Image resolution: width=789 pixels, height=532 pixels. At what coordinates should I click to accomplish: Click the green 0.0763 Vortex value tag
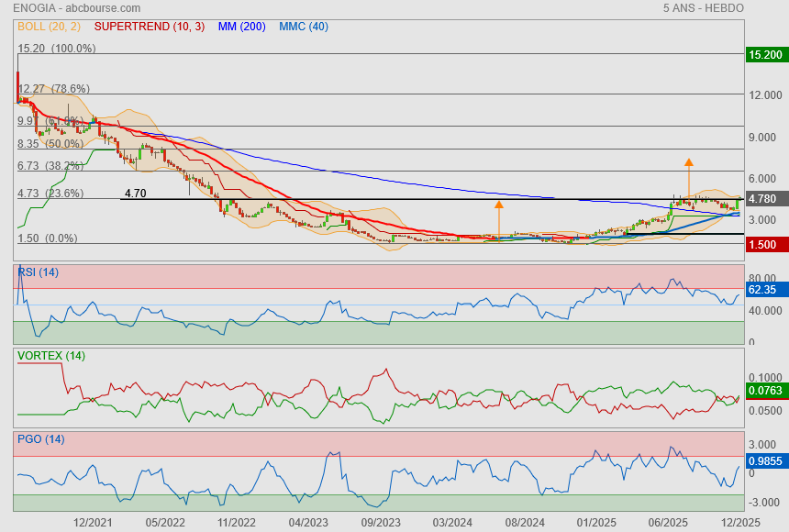pyautogui.click(x=764, y=391)
